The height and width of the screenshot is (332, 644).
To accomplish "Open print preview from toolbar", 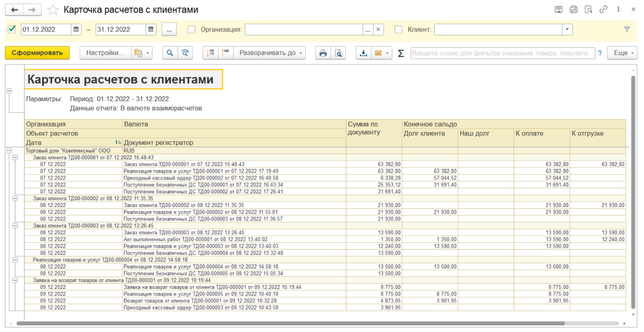I will coord(338,53).
